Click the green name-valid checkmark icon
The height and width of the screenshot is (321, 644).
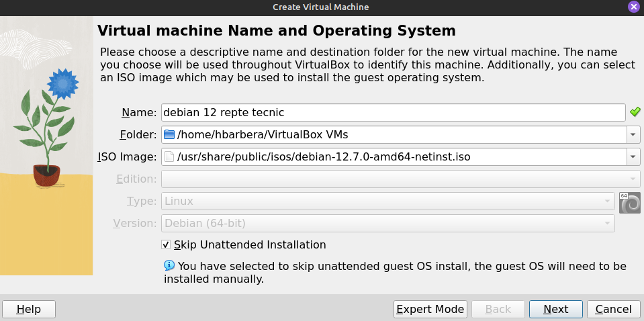click(x=635, y=111)
